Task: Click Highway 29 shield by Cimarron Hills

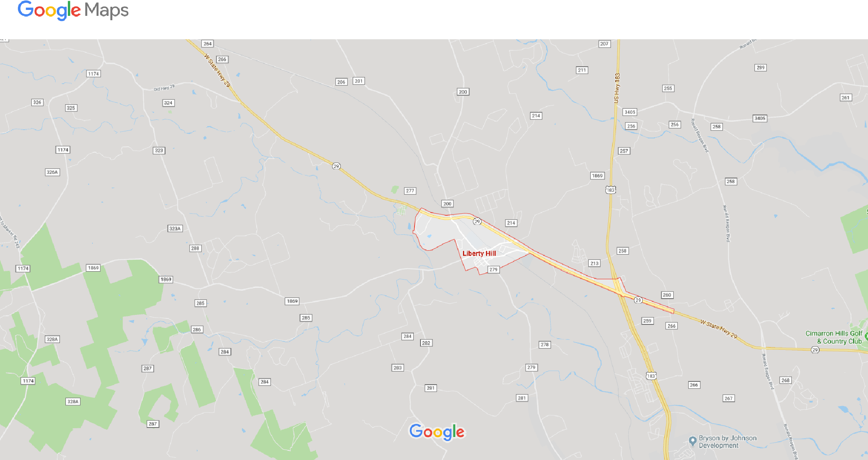Action: pos(815,350)
